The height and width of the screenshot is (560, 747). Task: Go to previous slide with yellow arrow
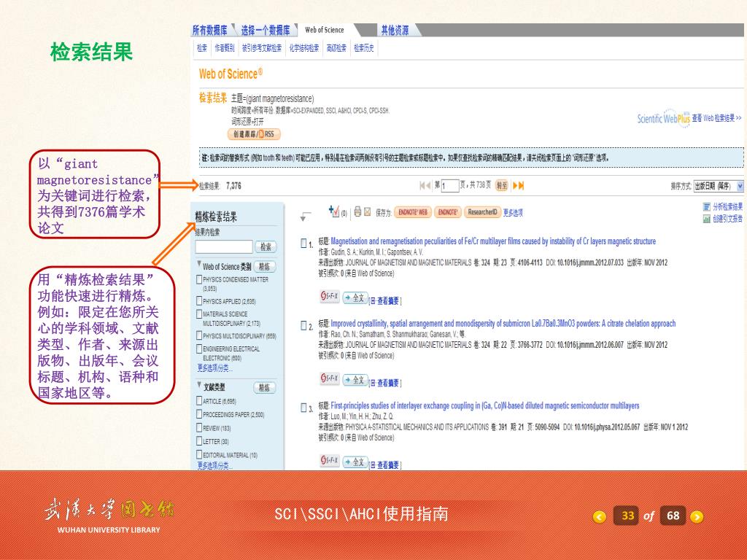[x=600, y=517]
